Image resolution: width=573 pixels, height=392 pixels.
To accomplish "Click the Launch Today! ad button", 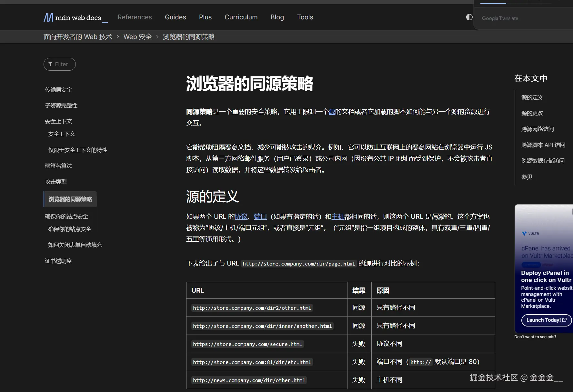I will click(x=546, y=320).
